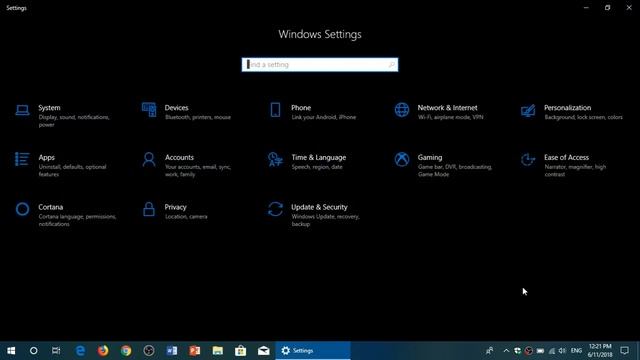Click the Accounts heading text
The height and width of the screenshot is (360, 640).
tap(179, 158)
